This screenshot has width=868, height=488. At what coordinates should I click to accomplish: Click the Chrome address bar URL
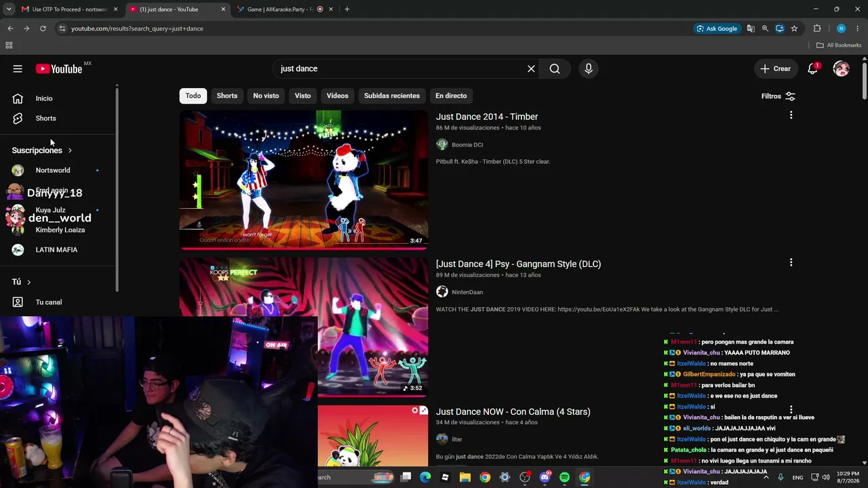coord(137,28)
